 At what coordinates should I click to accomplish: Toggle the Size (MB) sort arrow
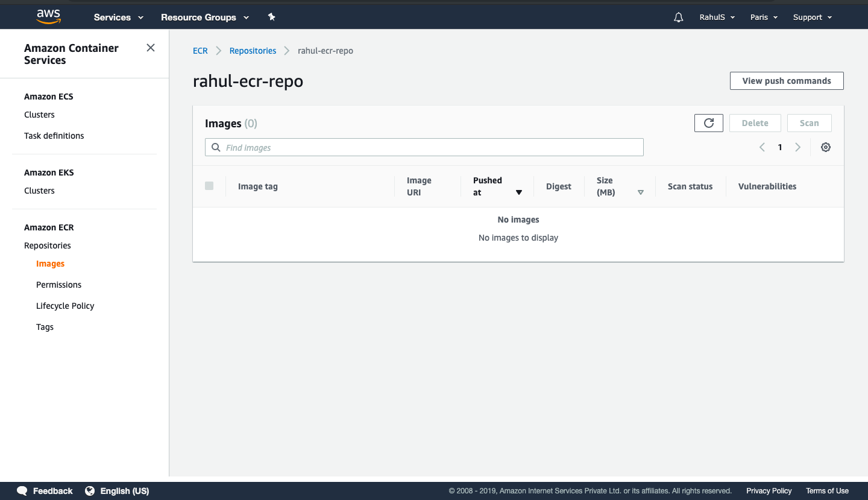pyautogui.click(x=641, y=192)
